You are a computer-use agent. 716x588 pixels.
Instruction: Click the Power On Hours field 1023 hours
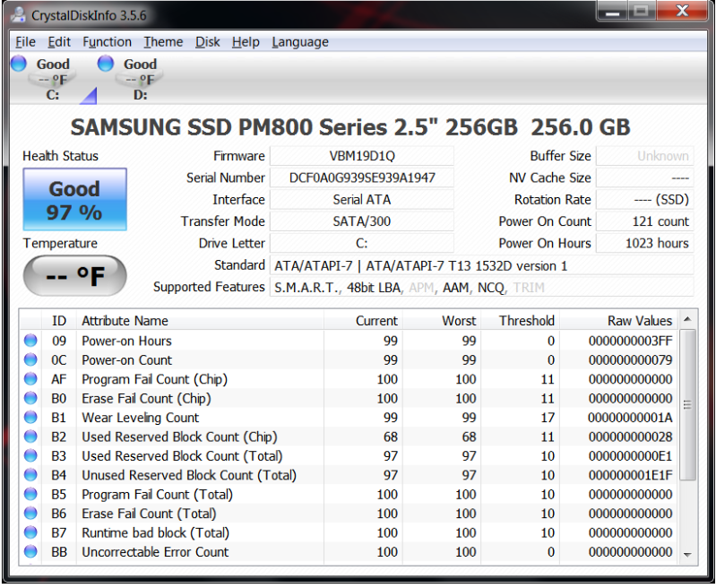645,244
